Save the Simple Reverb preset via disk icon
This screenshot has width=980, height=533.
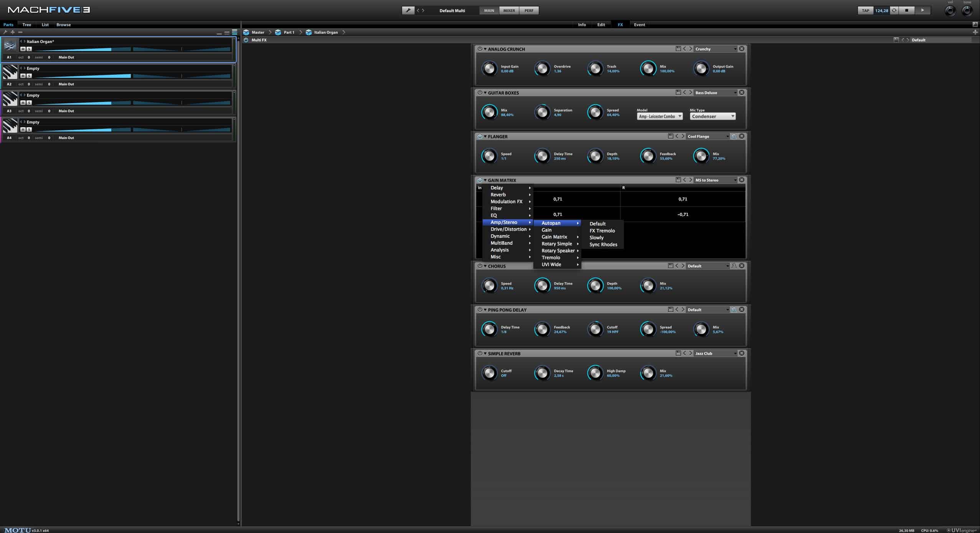(x=678, y=353)
